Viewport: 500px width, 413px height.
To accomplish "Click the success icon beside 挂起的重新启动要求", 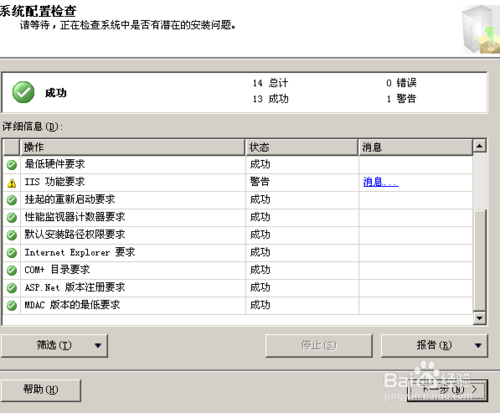I will pyautogui.click(x=12, y=200).
